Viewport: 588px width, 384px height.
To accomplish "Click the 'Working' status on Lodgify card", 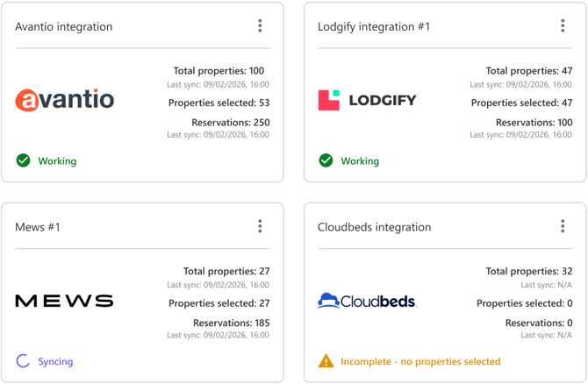I will point(360,161).
